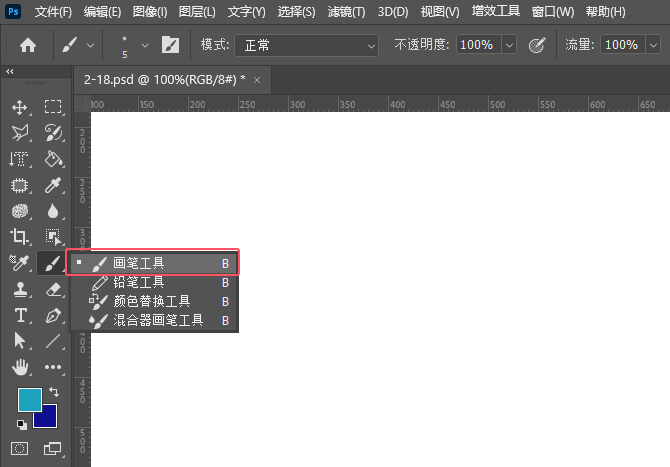This screenshot has height=467, width=670.
Task: Open the 视图(V) menu
Action: pyautogui.click(x=440, y=12)
